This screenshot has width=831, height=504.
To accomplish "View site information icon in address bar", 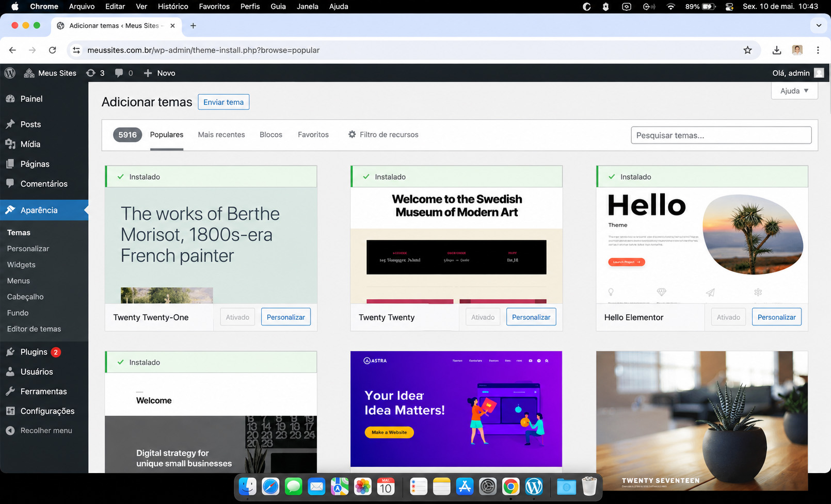I will (76, 50).
